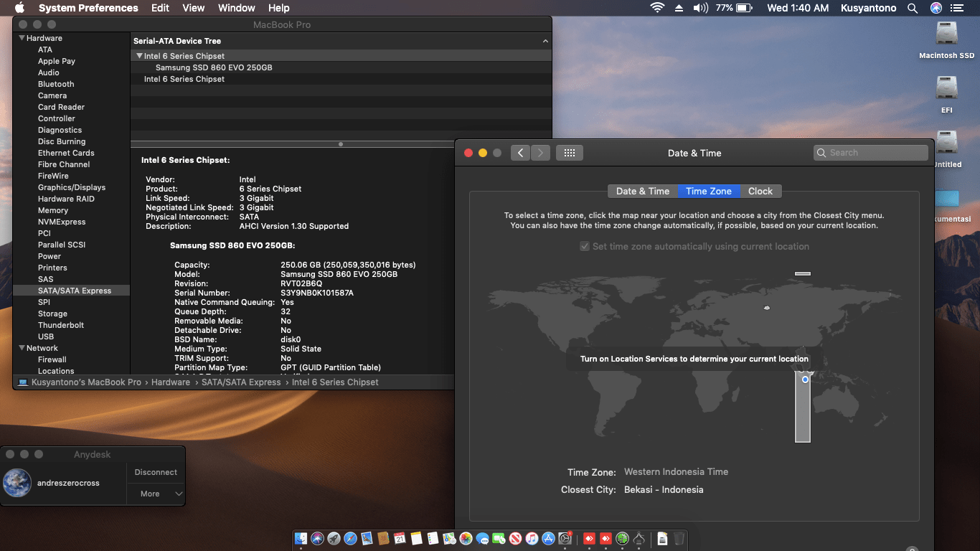The image size is (980, 551).
Task: Collapse the Hardware section in sidebar
Action: pos(22,38)
